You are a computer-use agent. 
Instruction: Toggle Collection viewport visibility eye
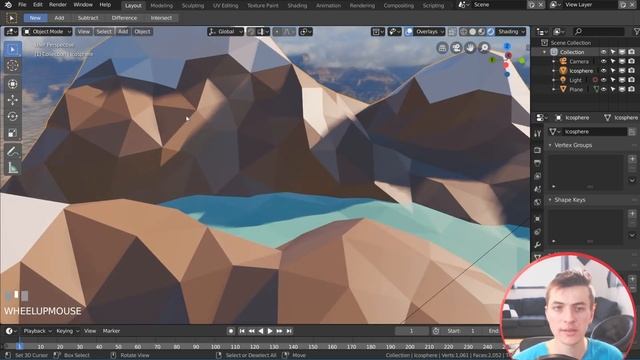(x=603, y=52)
